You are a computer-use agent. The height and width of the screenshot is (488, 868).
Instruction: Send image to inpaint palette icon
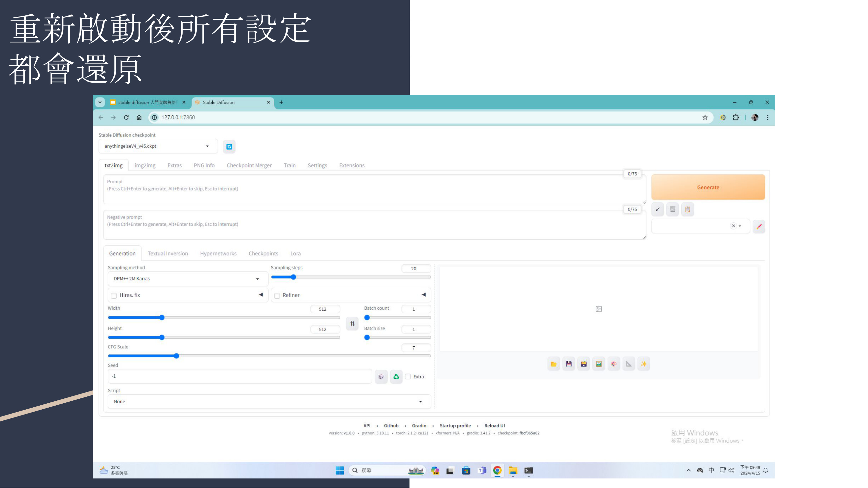[x=614, y=364]
